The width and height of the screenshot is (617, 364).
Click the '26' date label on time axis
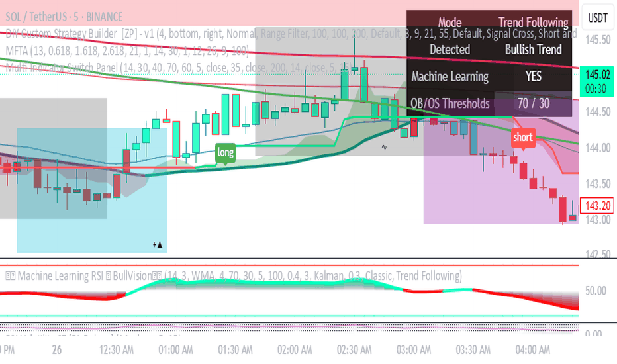57,350
